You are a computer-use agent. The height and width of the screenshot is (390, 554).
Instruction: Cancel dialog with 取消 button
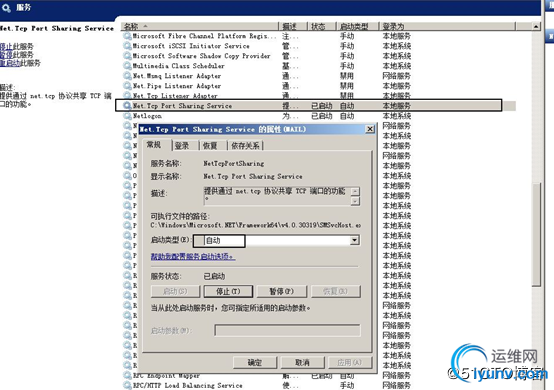302,362
